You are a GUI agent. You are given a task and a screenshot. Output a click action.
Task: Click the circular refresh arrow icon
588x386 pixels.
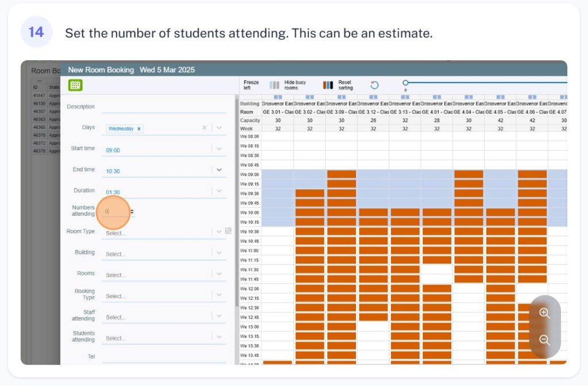[374, 85]
